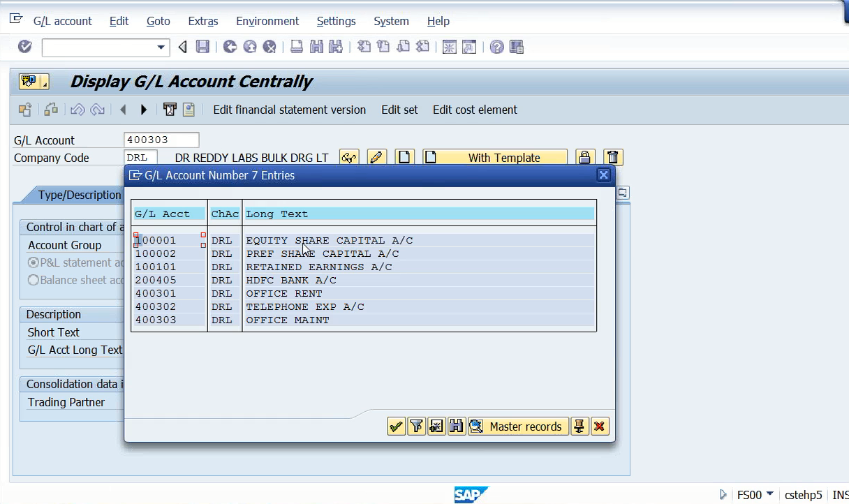Open the Help menu

point(438,21)
